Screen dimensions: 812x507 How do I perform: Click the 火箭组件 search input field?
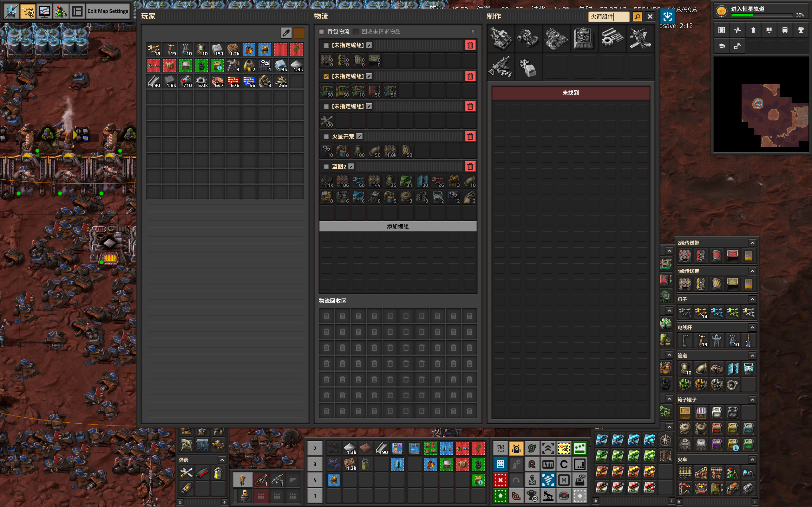pyautogui.click(x=608, y=16)
